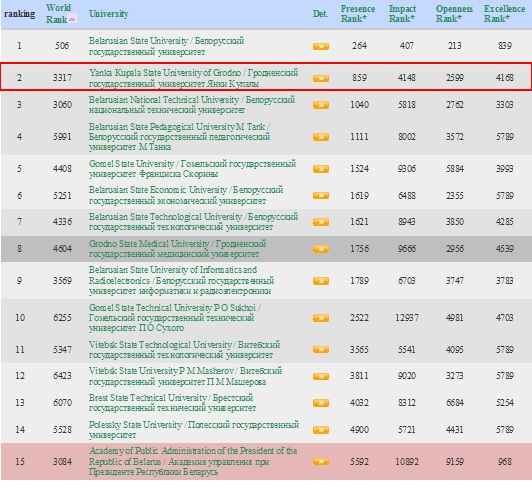
Task: Open Gomel State University link
Action: pos(192,169)
